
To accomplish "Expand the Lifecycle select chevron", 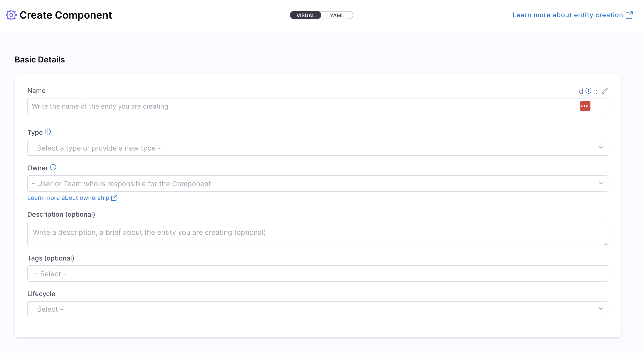I will click(x=601, y=309).
